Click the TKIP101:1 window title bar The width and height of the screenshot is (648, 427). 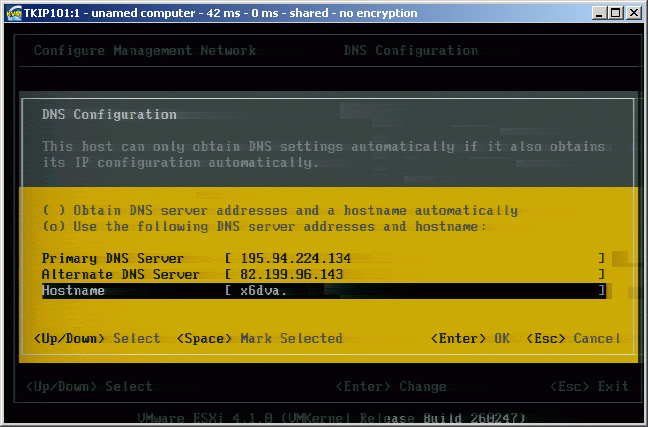click(300, 11)
